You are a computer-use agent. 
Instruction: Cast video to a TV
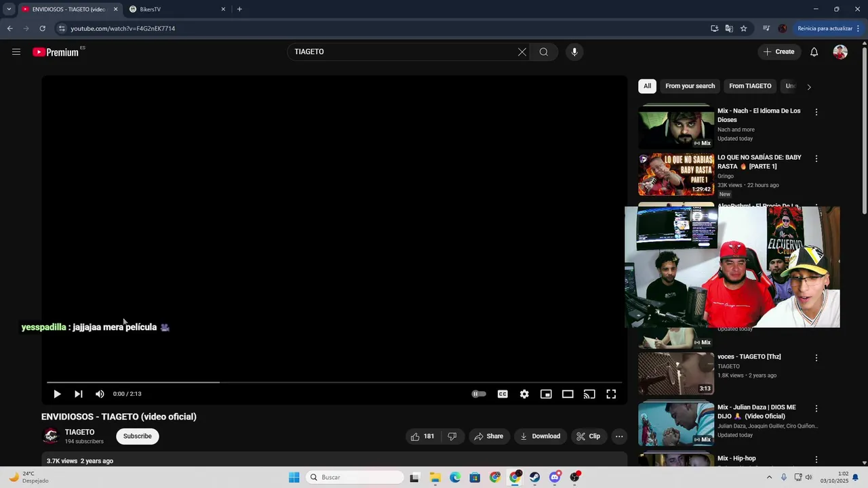click(x=589, y=394)
